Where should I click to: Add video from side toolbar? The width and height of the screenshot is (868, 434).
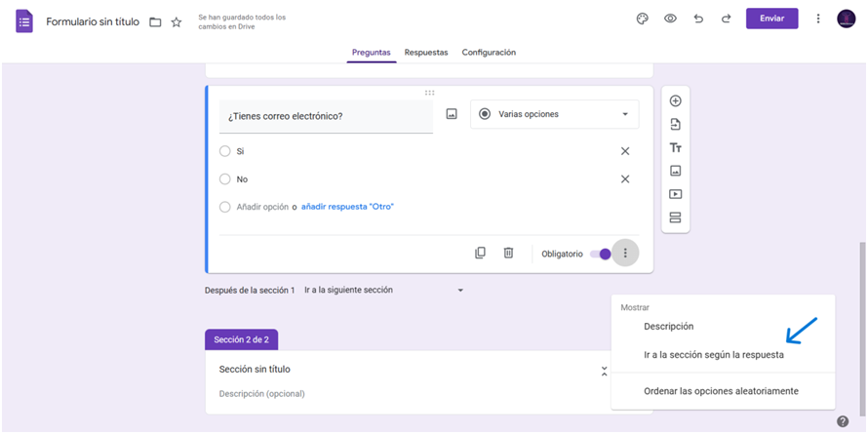pos(675,194)
